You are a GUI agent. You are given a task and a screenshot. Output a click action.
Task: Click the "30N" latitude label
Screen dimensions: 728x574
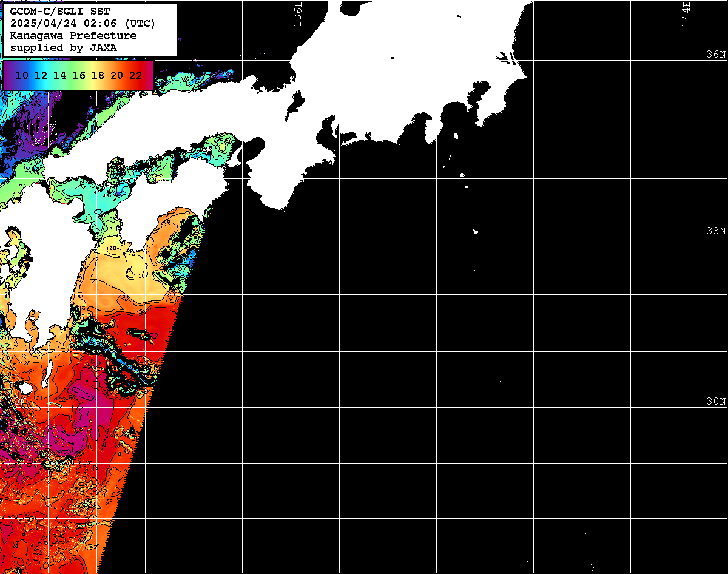tap(716, 401)
